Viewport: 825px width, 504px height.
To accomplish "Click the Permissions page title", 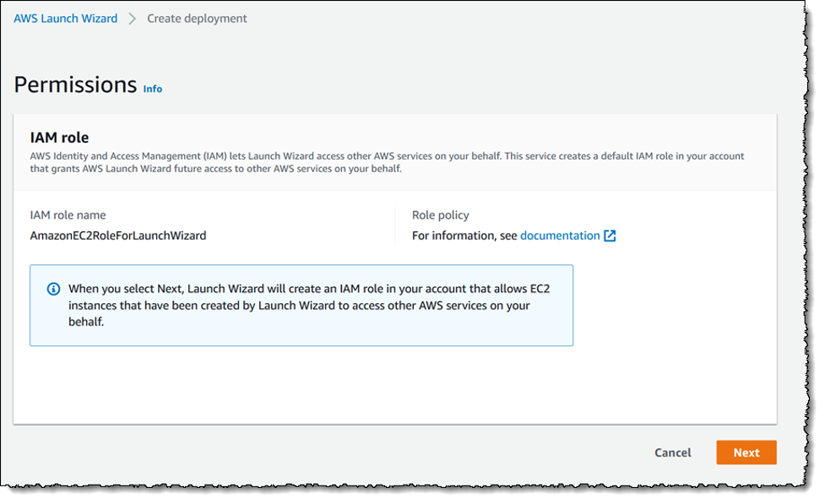I will click(75, 84).
